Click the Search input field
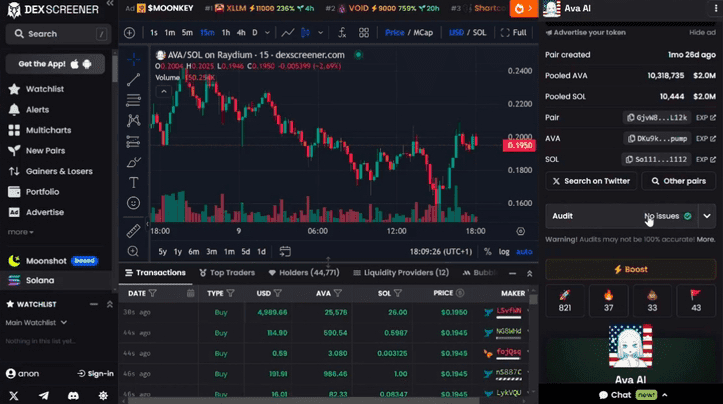 tap(58, 34)
